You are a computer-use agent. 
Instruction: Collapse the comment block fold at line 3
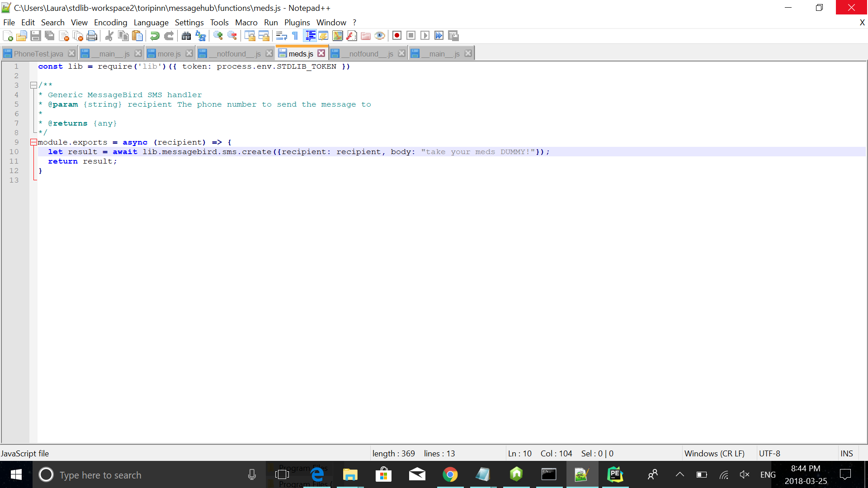click(33, 85)
